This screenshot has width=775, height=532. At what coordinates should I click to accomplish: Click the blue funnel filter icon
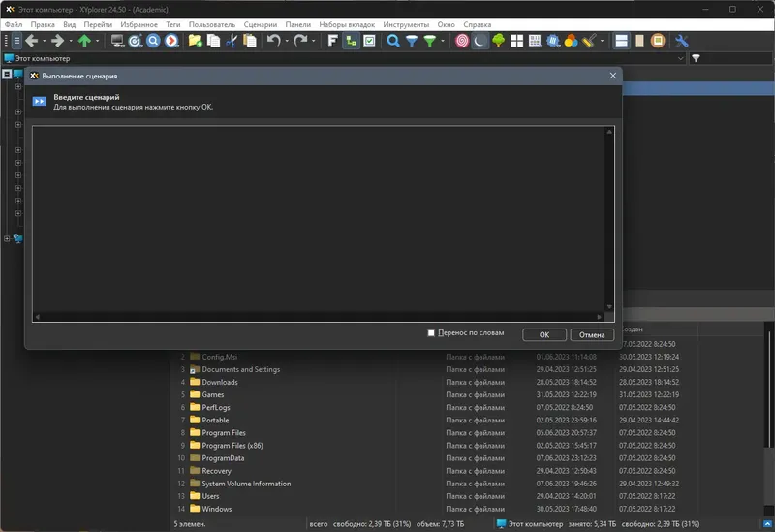[411, 41]
